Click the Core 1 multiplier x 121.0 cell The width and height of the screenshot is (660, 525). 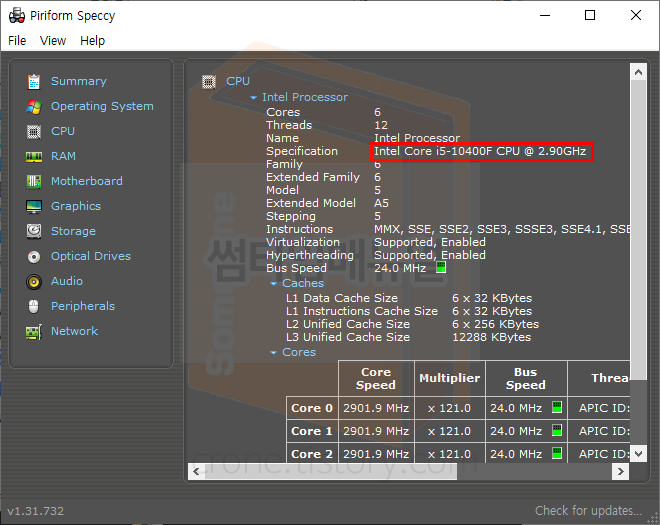pyautogui.click(x=450, y=431)
